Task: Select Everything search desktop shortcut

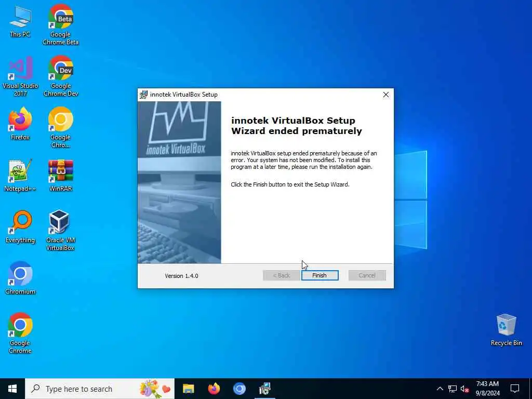Action: (x=20, y=227)
